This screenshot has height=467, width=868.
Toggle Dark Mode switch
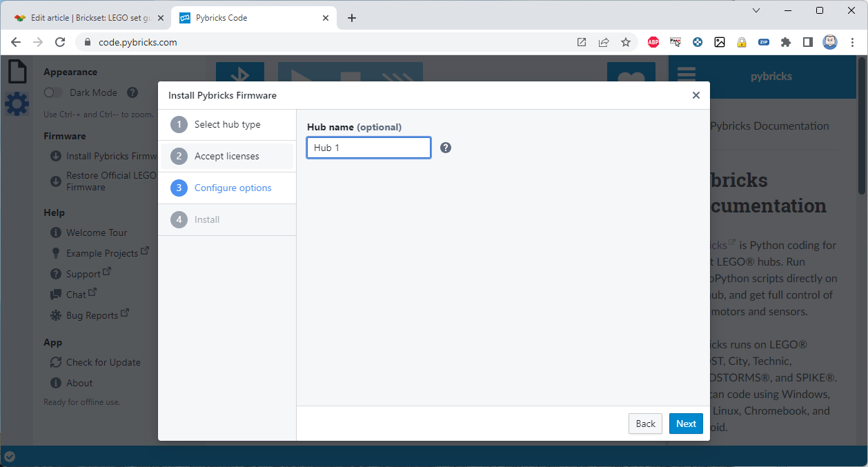(53, 92)
